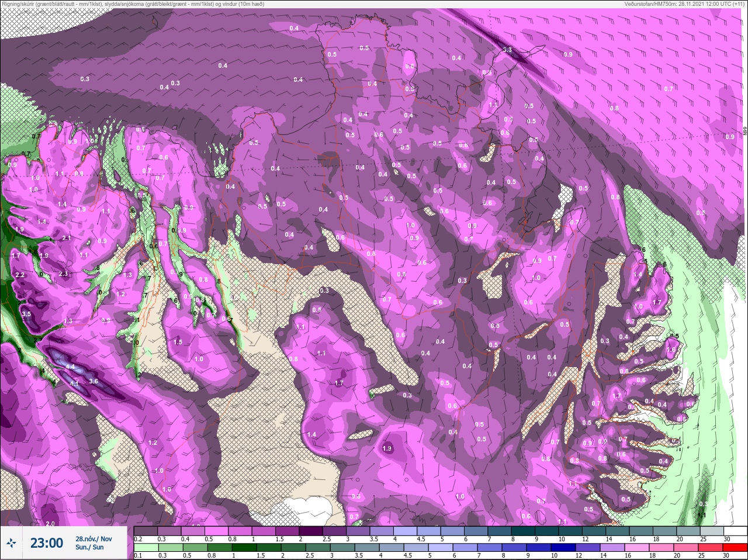Click the 'Sun./ Sun' weekday text

pyautogui.click(x=89, y=547)
